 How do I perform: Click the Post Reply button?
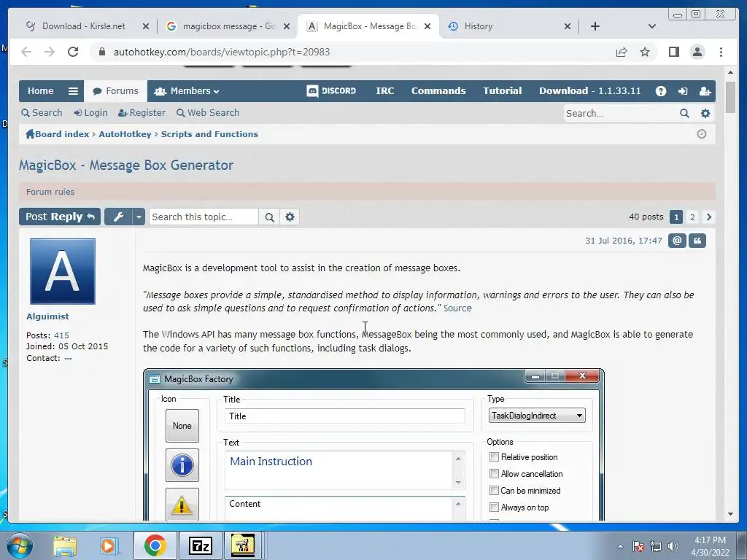pos(60,217)
